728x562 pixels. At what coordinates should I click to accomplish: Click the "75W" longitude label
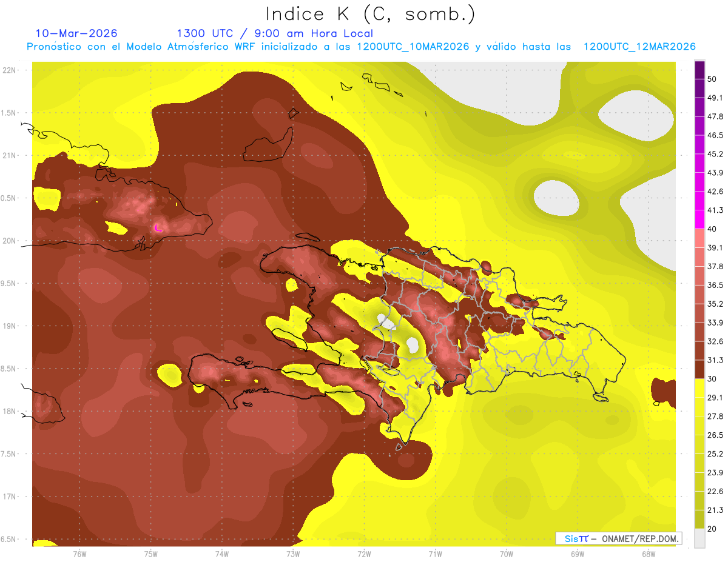point(150,554)
